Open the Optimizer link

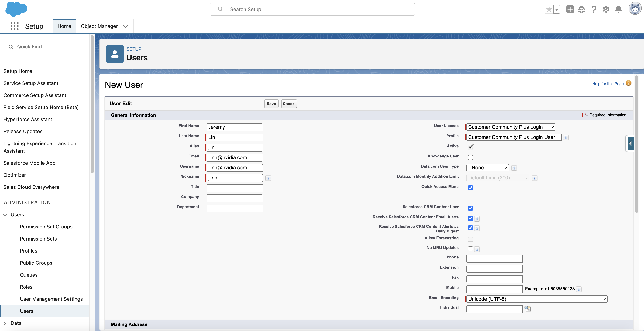click(15, 175)
